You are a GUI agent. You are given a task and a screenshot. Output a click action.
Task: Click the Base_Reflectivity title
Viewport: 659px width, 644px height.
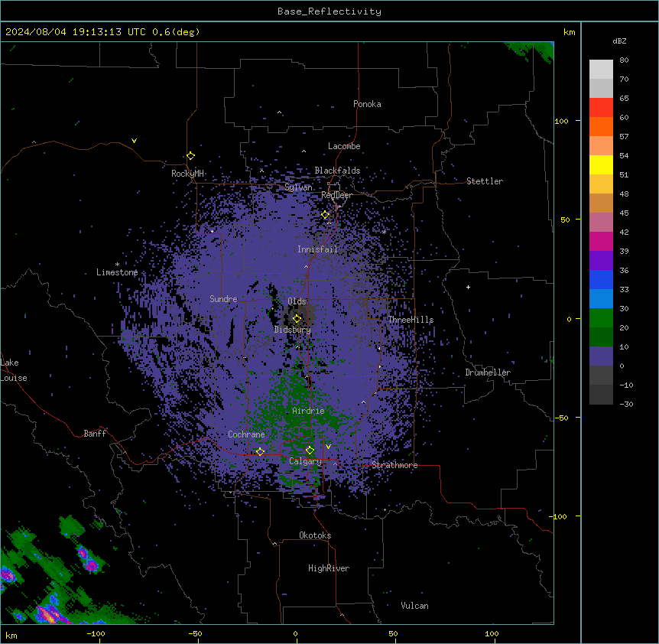tap(329, 11)
